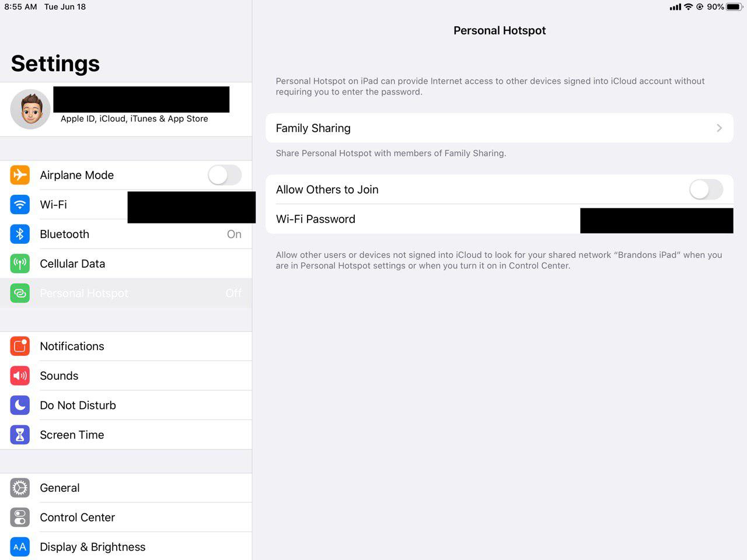Tap the Control Center switches icon

pos(20,517)
